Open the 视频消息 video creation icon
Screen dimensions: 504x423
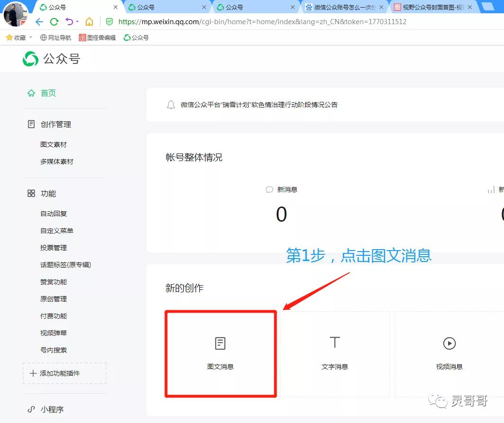[449, 342]
